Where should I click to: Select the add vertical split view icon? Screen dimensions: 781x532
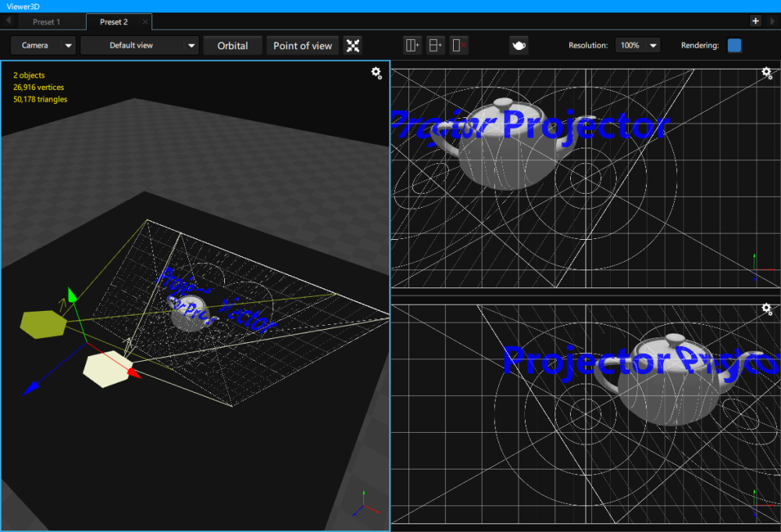tap(412, 45)
